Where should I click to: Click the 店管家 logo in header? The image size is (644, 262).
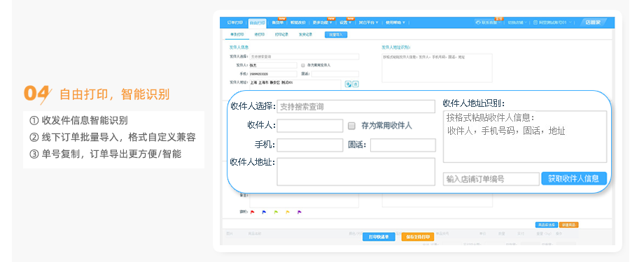593,22
